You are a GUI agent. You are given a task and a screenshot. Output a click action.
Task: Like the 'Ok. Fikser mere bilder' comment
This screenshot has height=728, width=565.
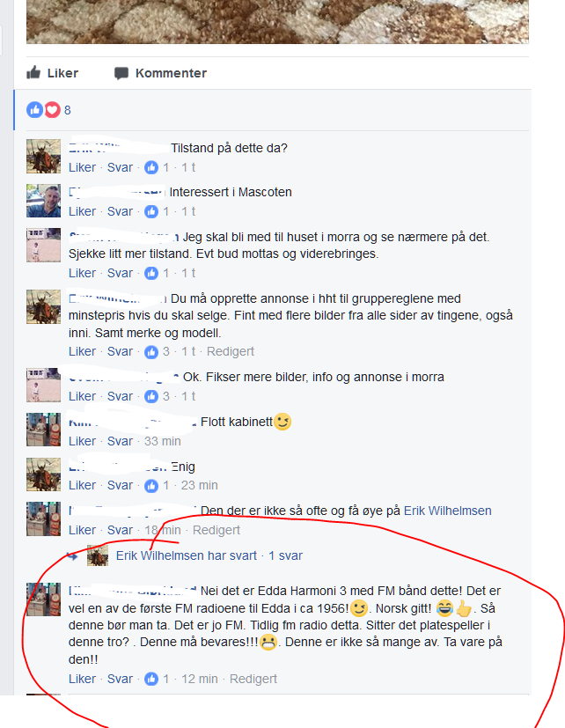(x=82, y=396)
